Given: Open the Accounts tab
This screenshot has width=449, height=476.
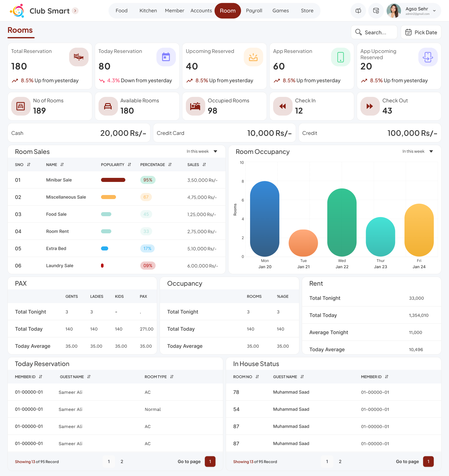Looking at the screenshot, I should [201, 11].
